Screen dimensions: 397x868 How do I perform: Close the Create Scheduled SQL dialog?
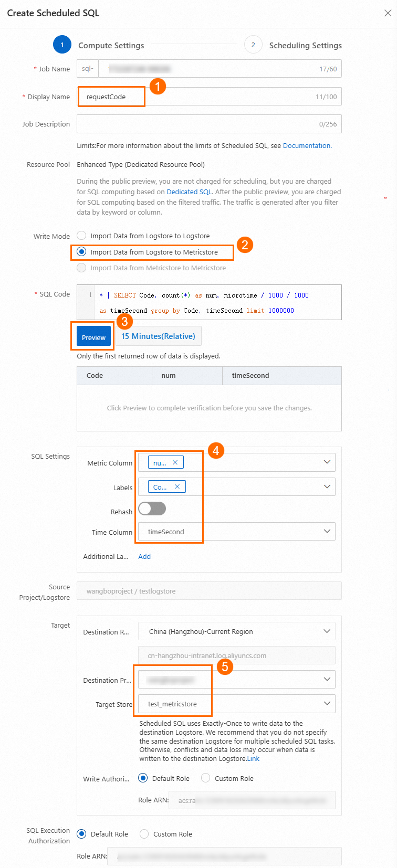pyautogui.click(x=388, y=13)
